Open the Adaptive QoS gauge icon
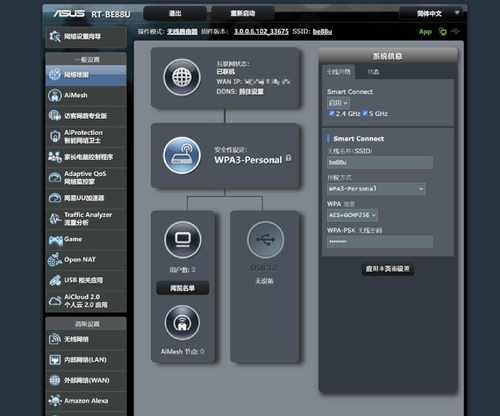Screen dimensions: 500x416 coord(55,177)
